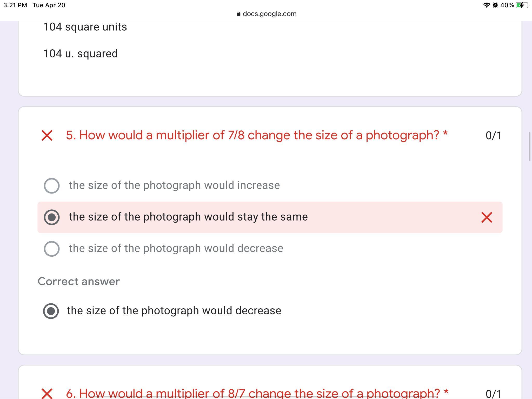The height and width of the screenshot is (399, 532).
Task: Tap the Wi-Fi status icon
Action: coord(486,5)
